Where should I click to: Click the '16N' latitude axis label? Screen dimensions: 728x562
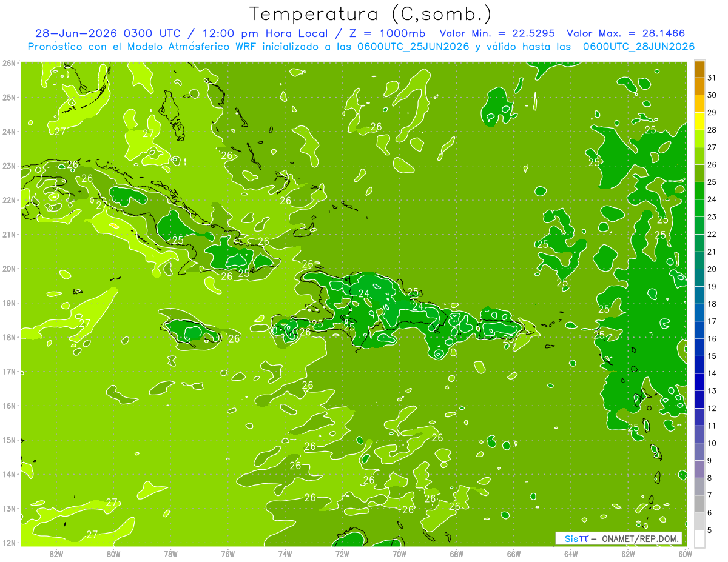9,406
